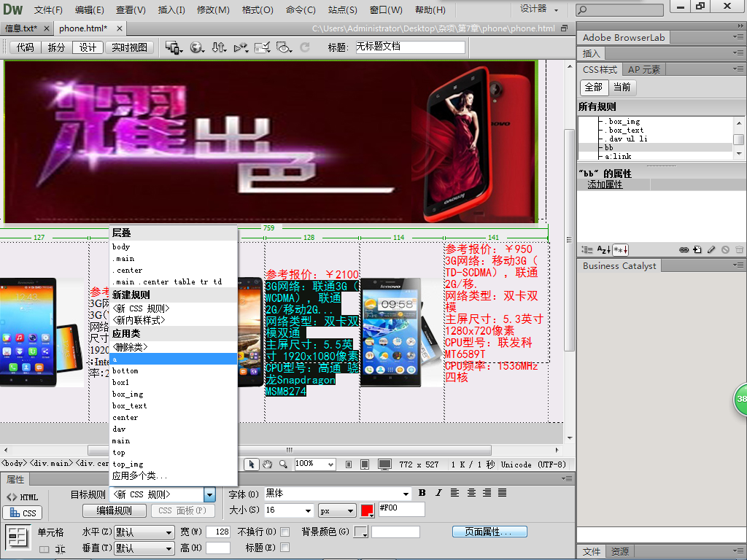Viewport: 747px width, 560px height.
Task: Align text left
Action: click(455, 493)
